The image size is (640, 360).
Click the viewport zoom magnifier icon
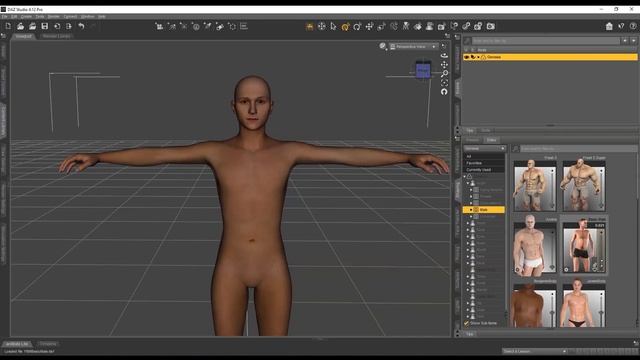[444, 73]
